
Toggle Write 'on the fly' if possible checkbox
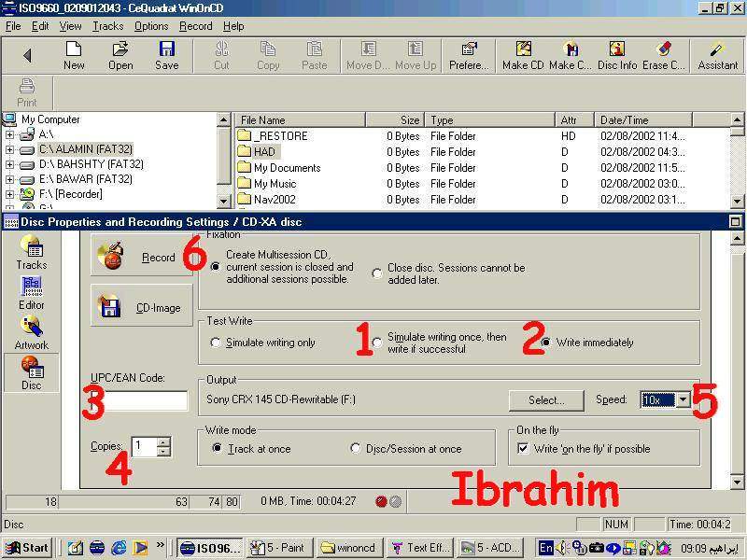[523, 449]
